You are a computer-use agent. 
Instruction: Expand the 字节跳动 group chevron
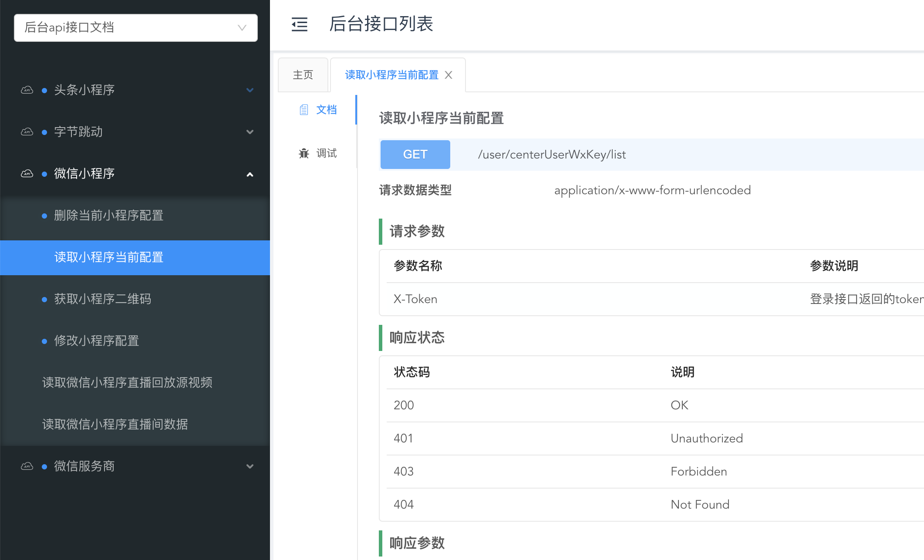[x=250, y=132]
